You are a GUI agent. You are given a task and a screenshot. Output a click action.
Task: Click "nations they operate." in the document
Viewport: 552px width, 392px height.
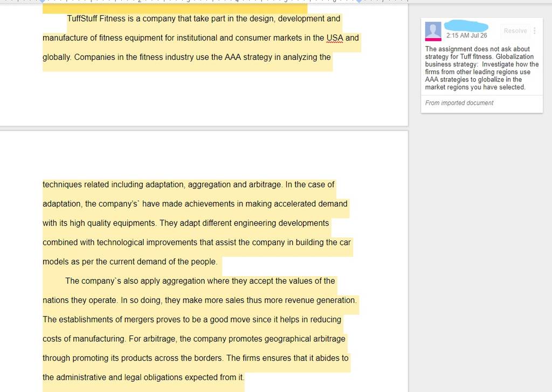point(81,300)
